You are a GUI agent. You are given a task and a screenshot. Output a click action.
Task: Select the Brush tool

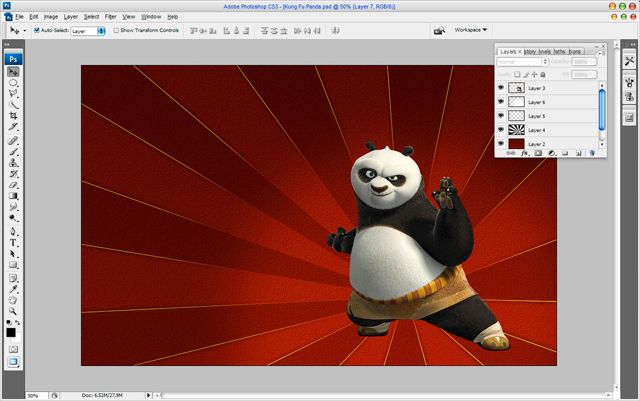[13, 152]
